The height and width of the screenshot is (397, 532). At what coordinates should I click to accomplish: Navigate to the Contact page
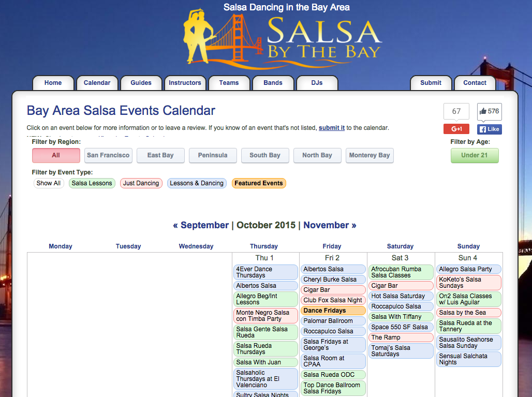tap(474, 83)
